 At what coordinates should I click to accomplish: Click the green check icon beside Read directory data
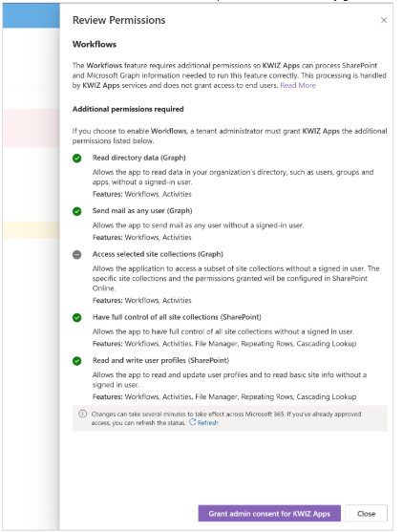(x=77, y=159)
